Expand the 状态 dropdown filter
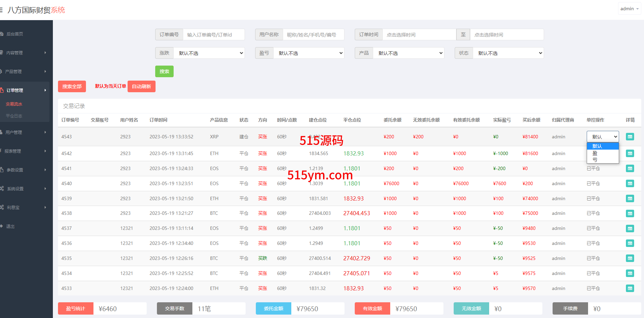644x318 pixels. 508,53
